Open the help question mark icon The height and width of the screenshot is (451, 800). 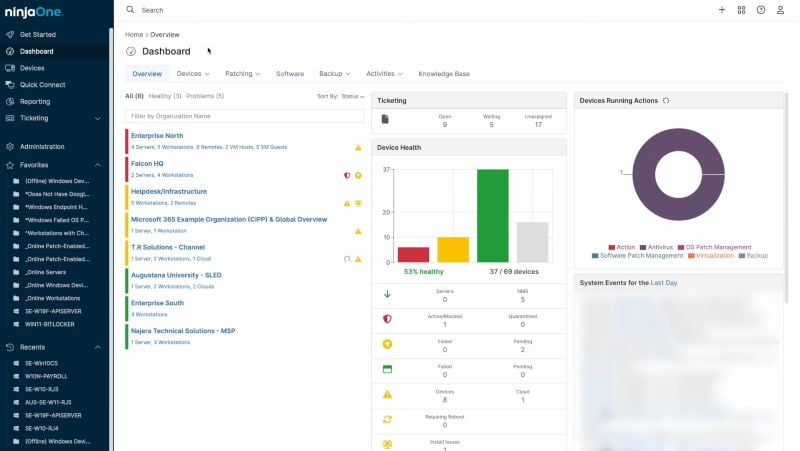pos(761,10)
